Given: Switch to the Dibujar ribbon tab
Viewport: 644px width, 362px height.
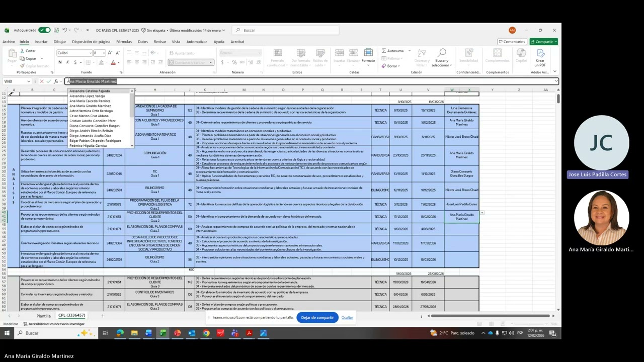Looking at the screenshot, I should pos(60,42).
